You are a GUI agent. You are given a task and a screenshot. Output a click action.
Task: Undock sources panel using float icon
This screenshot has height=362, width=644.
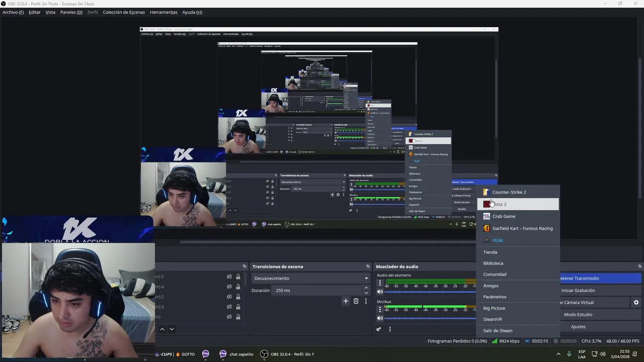(245, 266)
